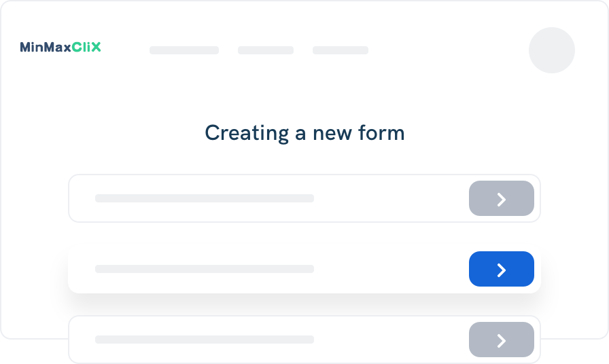This screenshot has width=609, height=364.
Task: Click the placeholder text line in the bottom row
Action: (x=204, y=339)
